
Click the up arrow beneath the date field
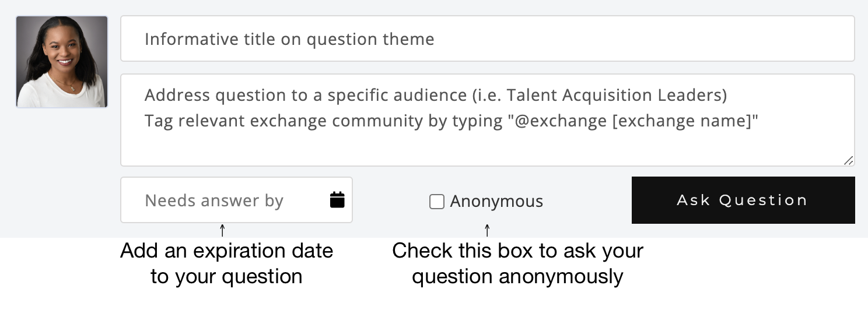(x=222, y=230)
